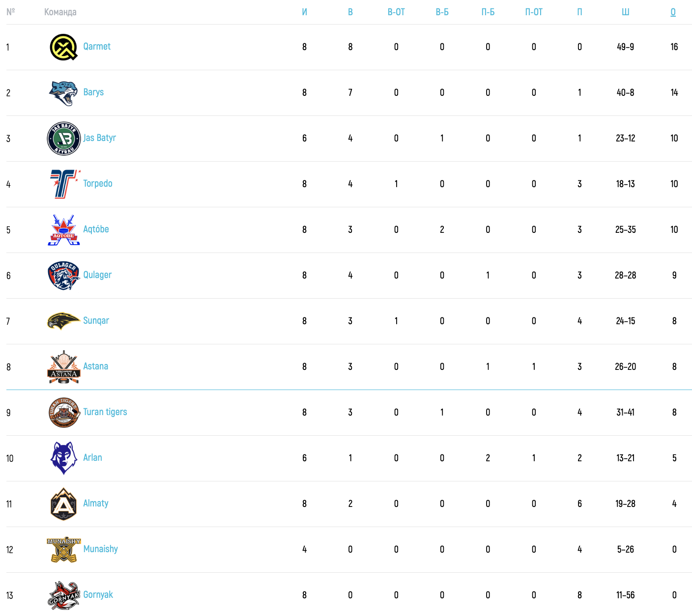
Task: Click the Gornyak team logo
Action: [64, 595]
